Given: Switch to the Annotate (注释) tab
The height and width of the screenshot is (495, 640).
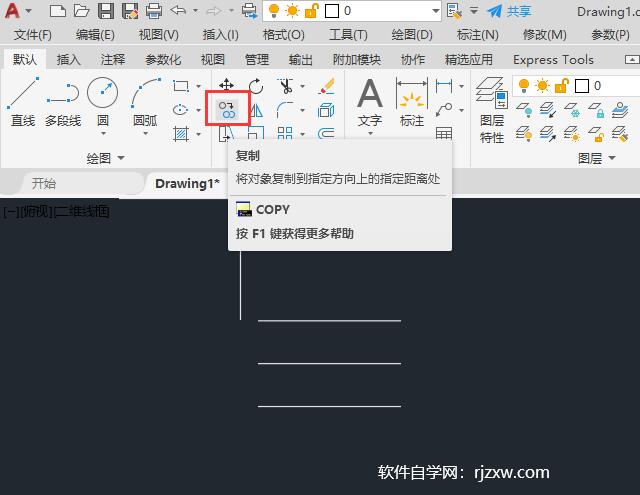Looking at the screenshot, I should tap(113, 60).
